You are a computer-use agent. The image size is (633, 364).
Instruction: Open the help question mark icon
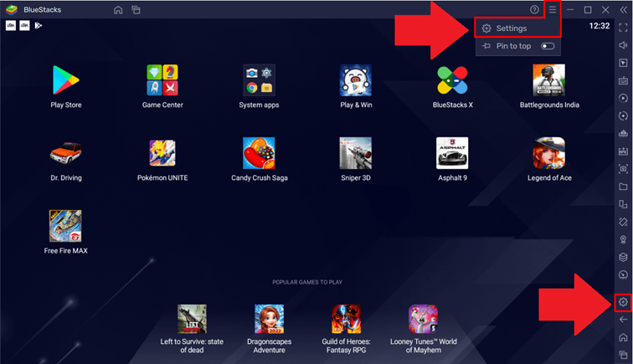(x=535, y=9)
